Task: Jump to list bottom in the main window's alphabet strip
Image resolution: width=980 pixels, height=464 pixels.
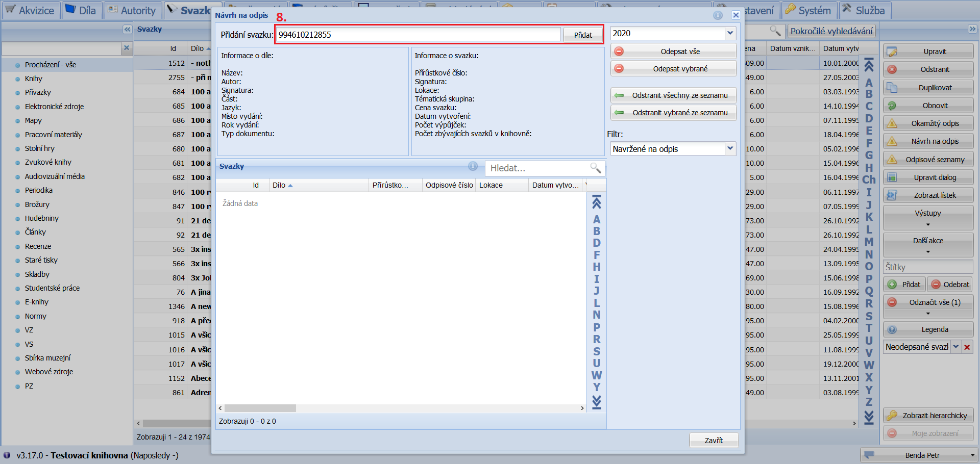Action: tap(869, 418)
